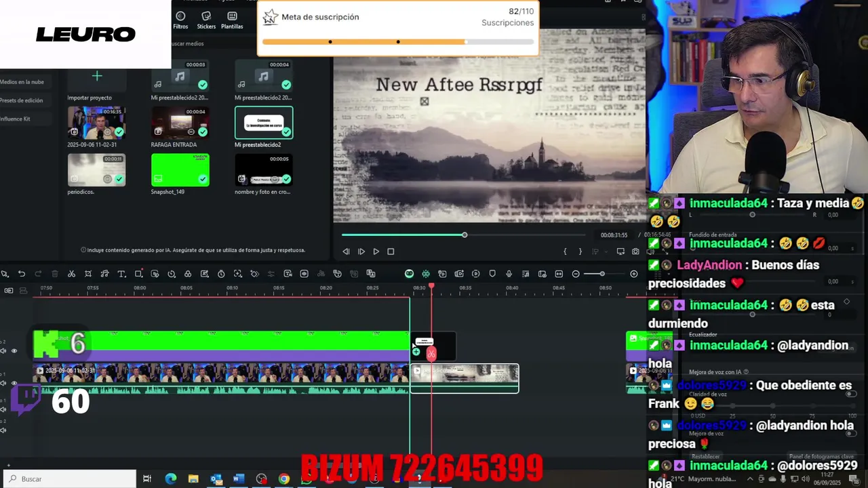Screen dimensions: 868x488
Task: Open preview display settings monitor icon
Action: 620,251
